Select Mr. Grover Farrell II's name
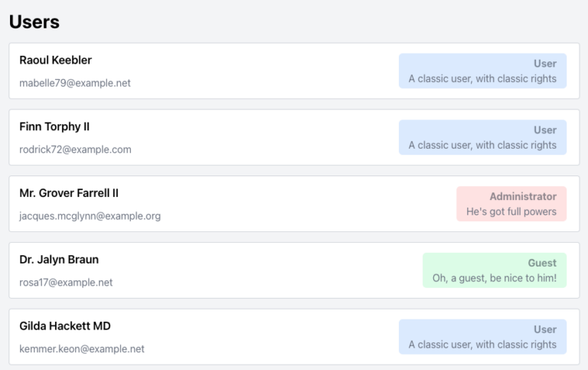588x370 pixels. [x=69, y=193]
